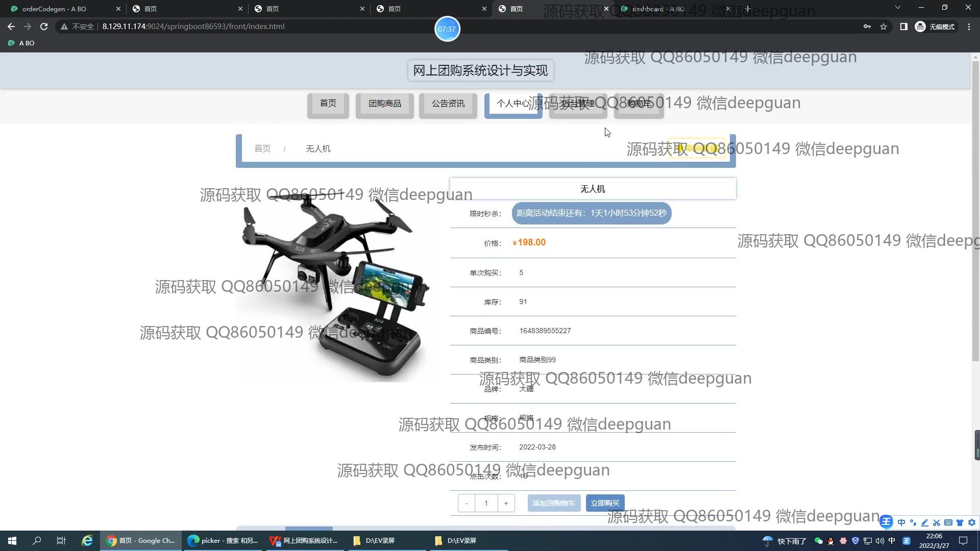Click the browser reload page icon

coord(44,27)
